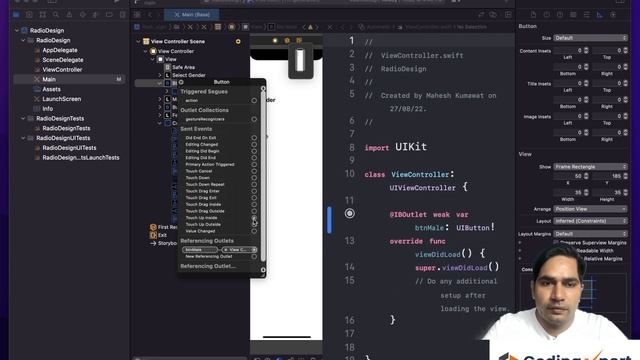Viewport: 640px width, 360px height.
Task: Close the Button connections popup
Action: [x=181, y=82]
